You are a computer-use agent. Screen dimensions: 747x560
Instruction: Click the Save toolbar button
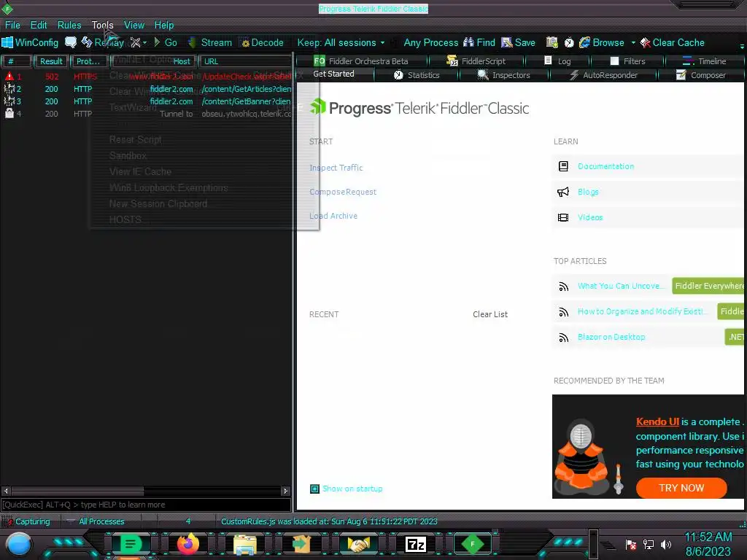click(x=519, y=42)
